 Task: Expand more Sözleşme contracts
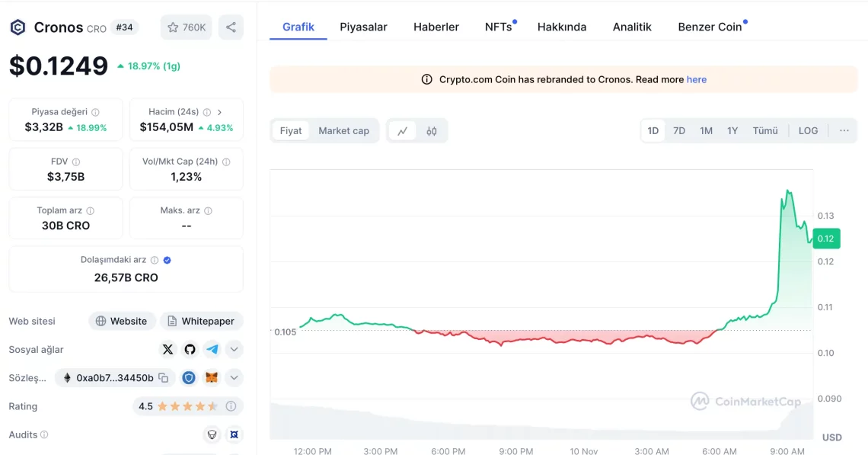235,378
